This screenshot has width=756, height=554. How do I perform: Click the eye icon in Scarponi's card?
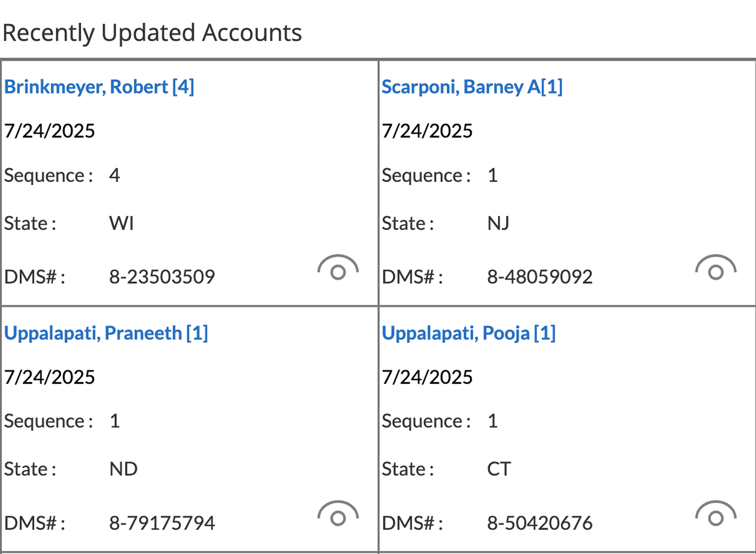click(x=715, y=269)
